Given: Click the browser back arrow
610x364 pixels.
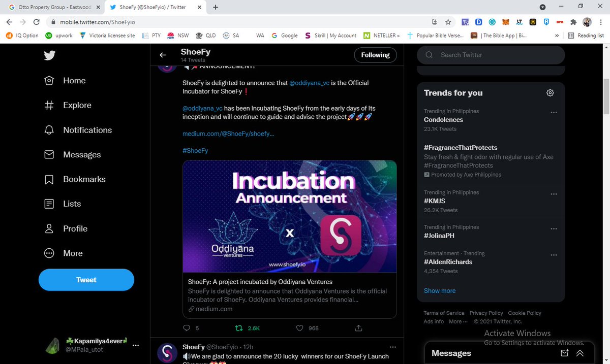Looking at the screenshot, I should click(x=9, y=22).
